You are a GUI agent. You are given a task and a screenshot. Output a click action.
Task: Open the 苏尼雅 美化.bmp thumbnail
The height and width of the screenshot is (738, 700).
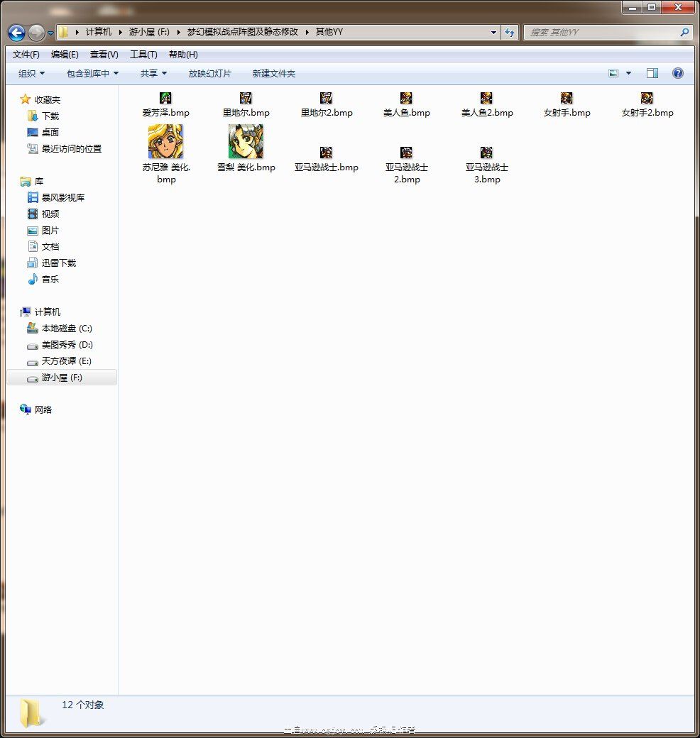pos(165,141)
